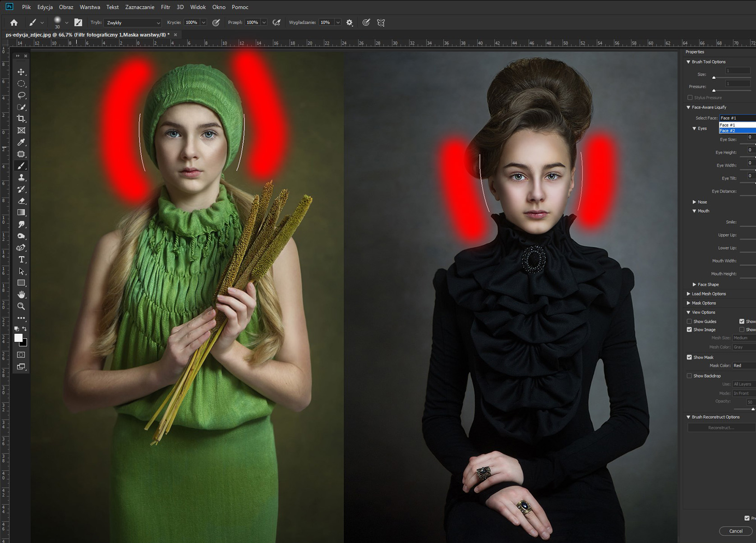Viewport: 756px width, 543px height.
Task: Select the Zoom tool in toolbar
Action: (x=21, y=306)
